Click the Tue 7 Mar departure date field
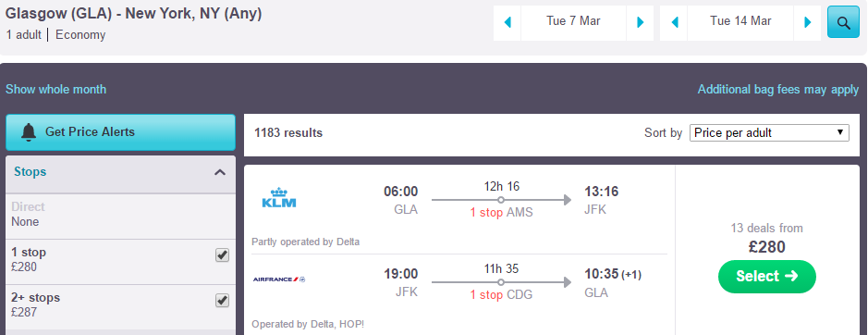This screenshot has height=335, width=868. pos(573,23)
